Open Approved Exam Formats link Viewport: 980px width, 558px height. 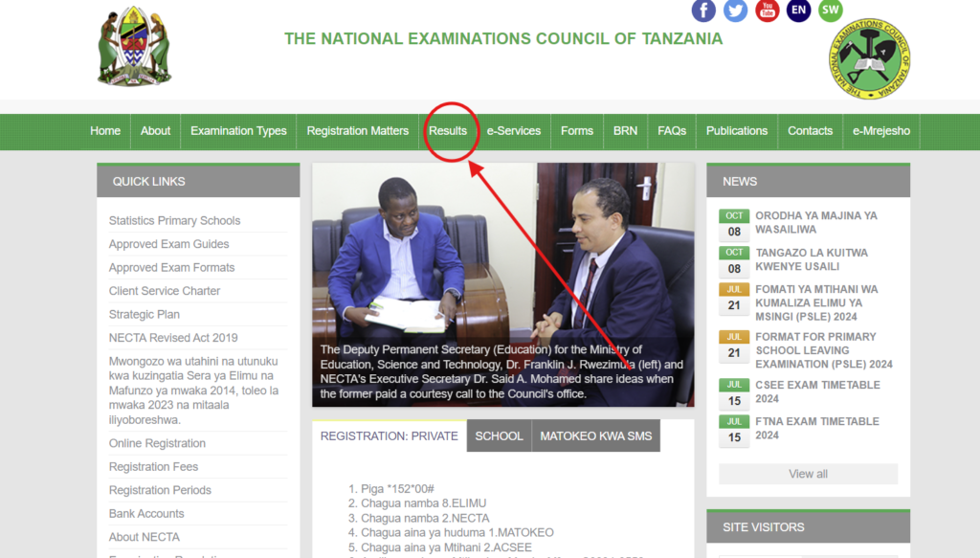[x=172, y=267]
